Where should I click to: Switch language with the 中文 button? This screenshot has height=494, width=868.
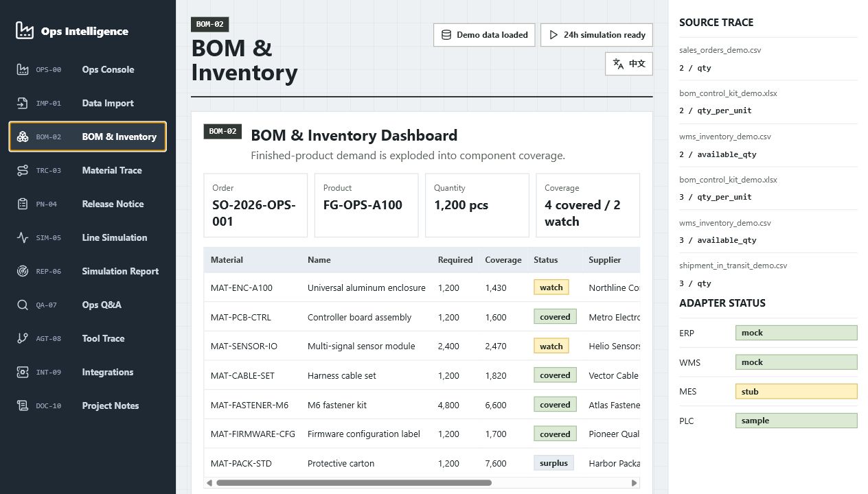[629, 64]
